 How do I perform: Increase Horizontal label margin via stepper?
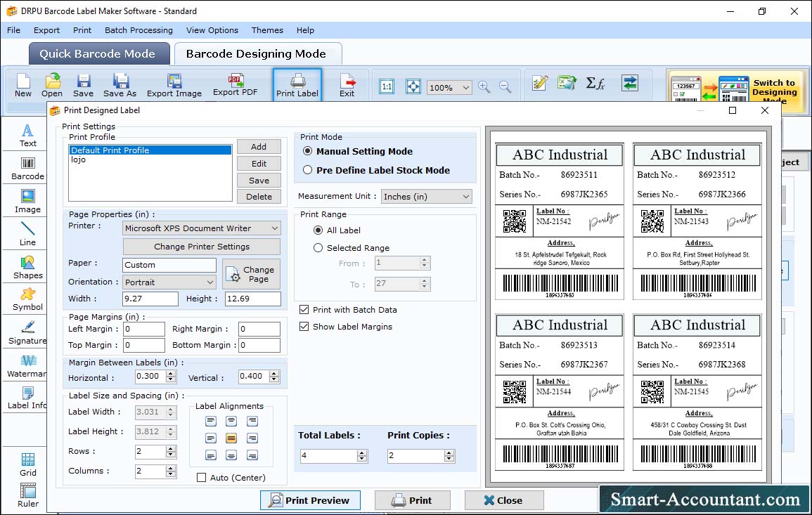click(171, 373)
